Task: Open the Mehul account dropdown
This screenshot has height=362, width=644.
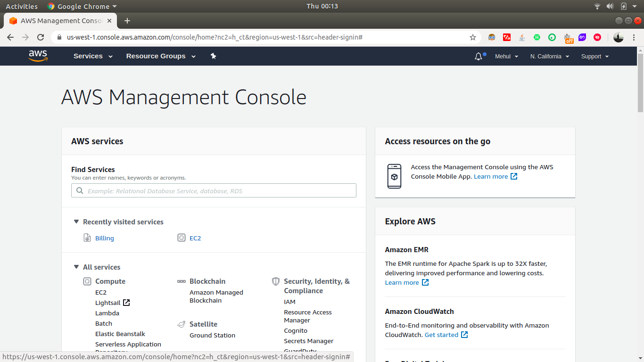Action: point(506,57)
